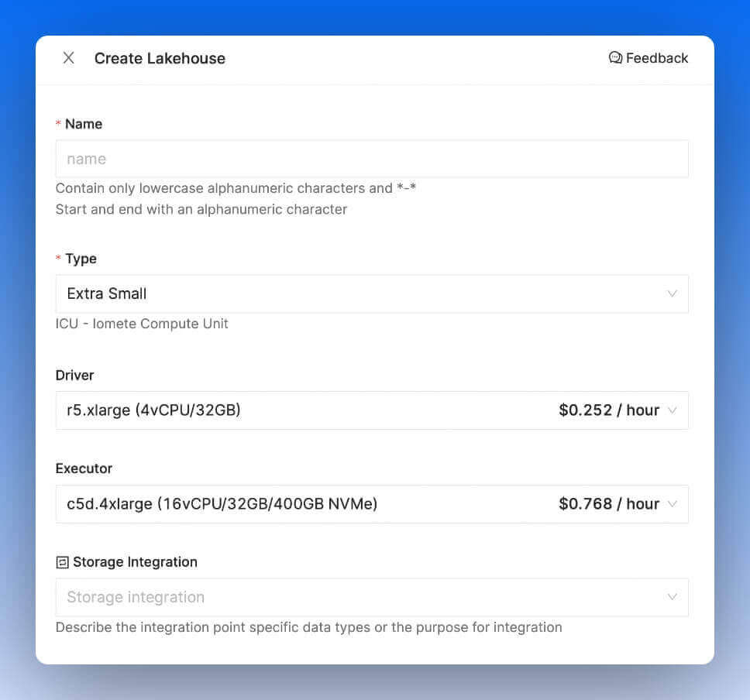Click the Create Lakehouse title text

tap(160, 58)
